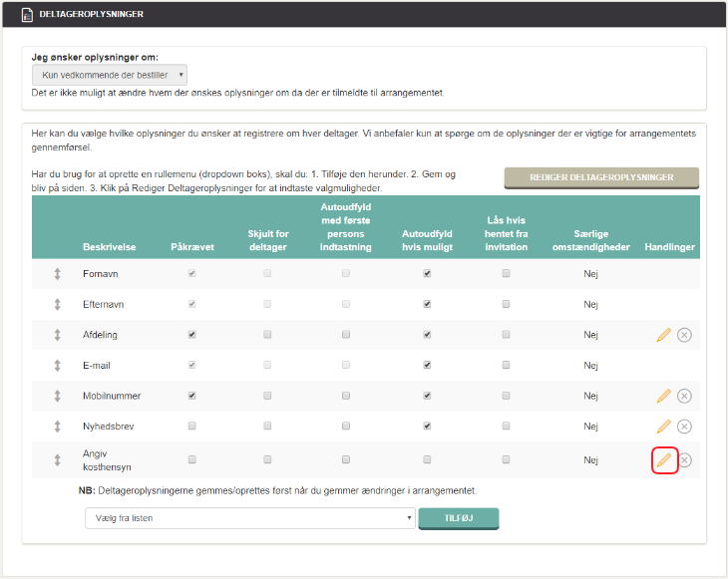Click the 'Mobilnummer' description text
Viewport: 728px width, 579px height.
pos(112,396)
